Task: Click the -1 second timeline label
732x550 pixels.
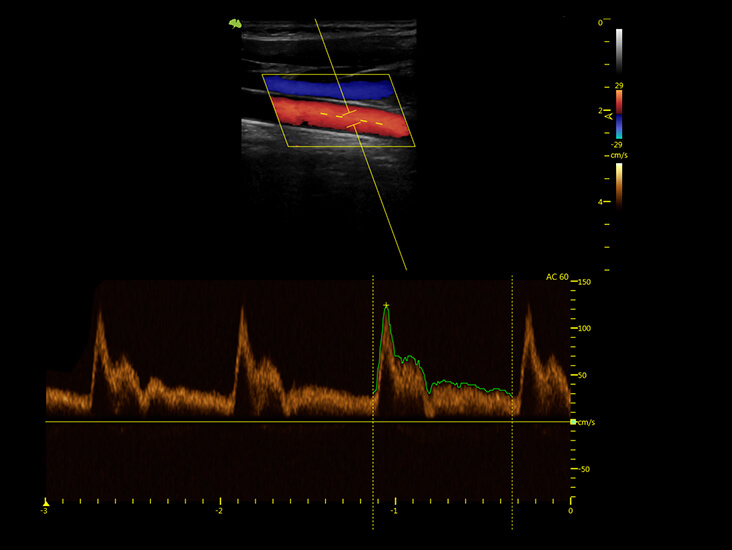Action: click(x=394, y=511)
